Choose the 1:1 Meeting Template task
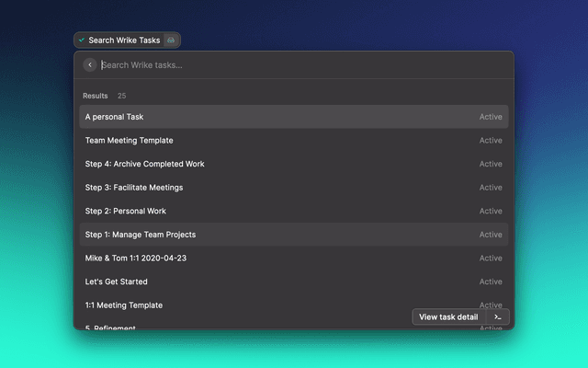The height and width of the screenshot is (368, 588). [x=124, y=305]
